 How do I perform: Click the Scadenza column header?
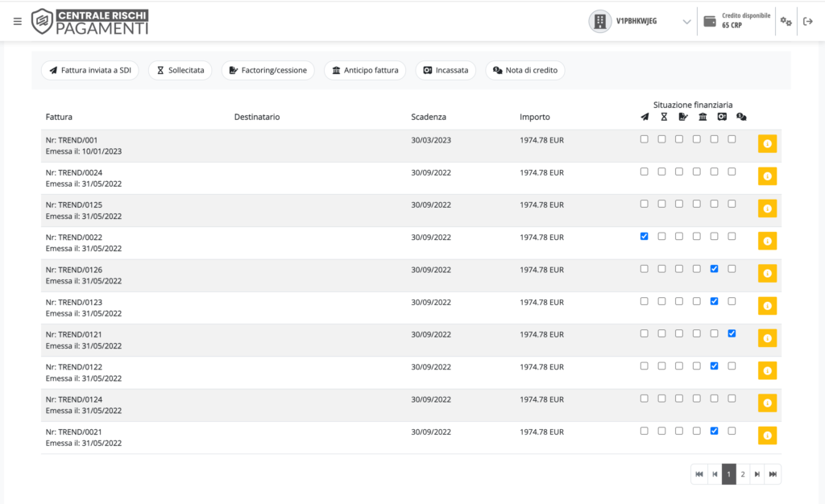429,118
